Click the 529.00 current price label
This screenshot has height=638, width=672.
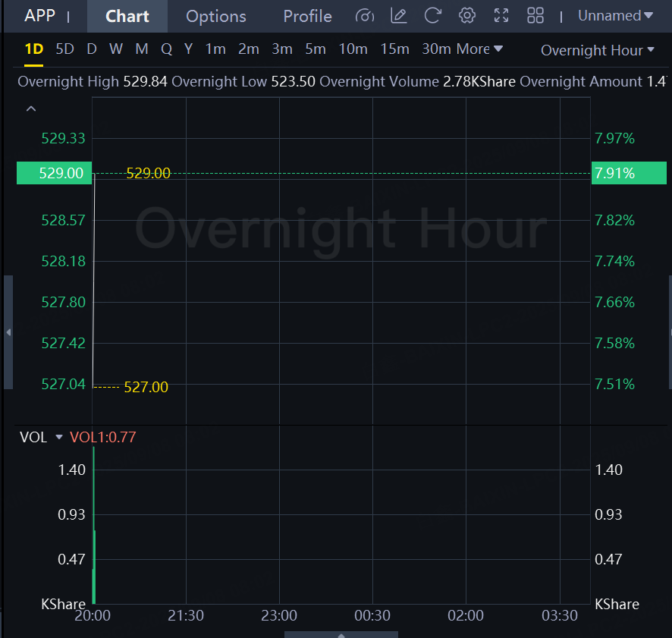click(x=54, y=173)
